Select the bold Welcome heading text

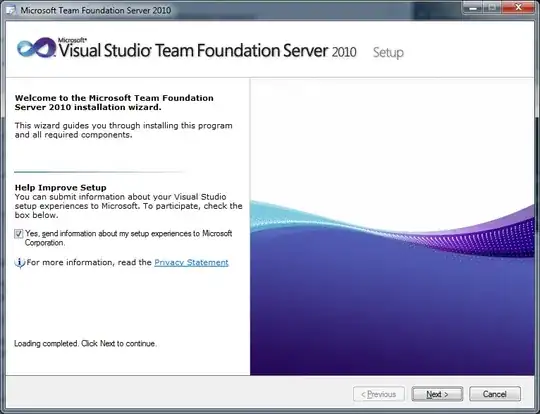point(114,103)
